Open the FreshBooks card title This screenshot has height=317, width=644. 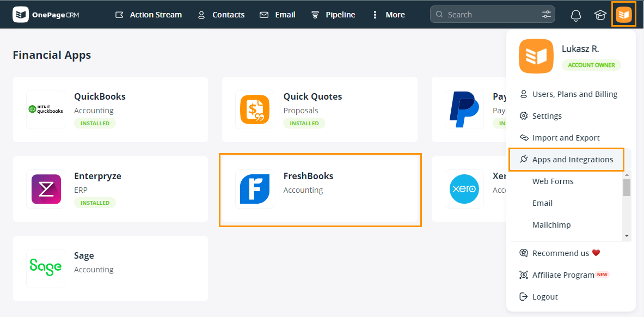309,176
